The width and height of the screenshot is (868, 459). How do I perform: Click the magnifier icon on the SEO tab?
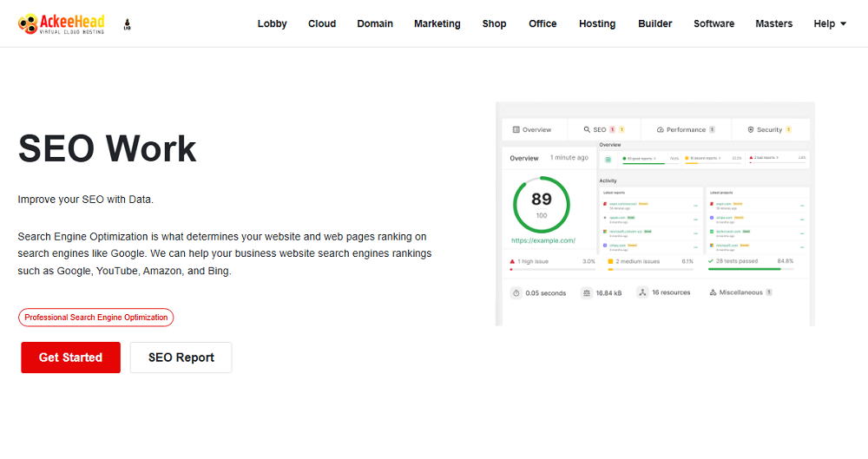pyautogui.click(x=588, y=129)
